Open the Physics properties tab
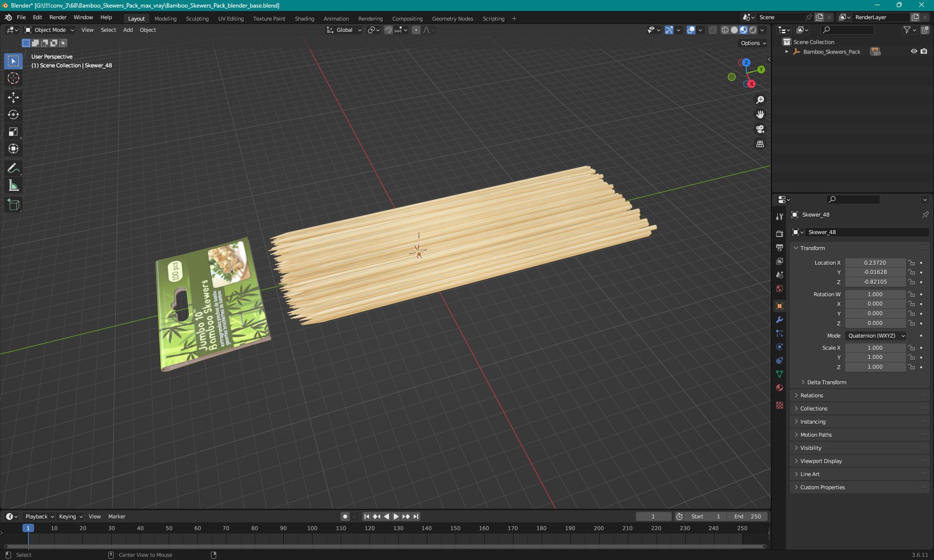Screen dimensions: 934x560 point(779,347)
